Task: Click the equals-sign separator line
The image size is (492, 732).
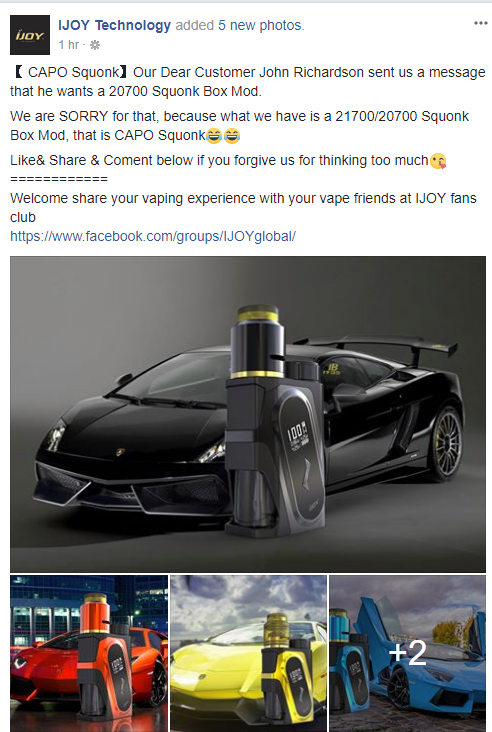Action: [x=59, y=179]
